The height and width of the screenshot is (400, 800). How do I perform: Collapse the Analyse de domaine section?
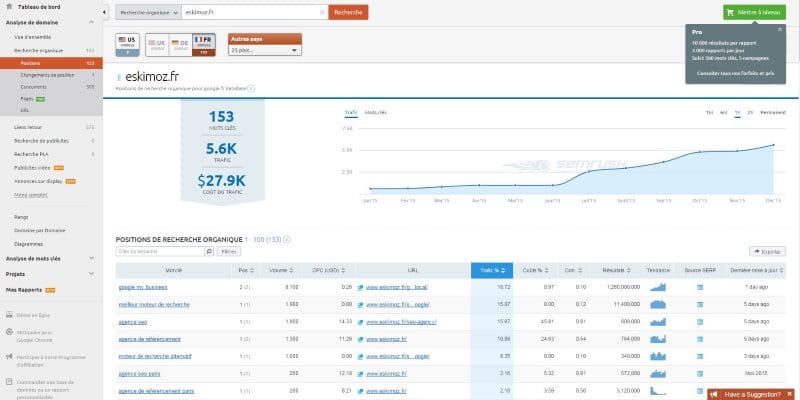91,22
